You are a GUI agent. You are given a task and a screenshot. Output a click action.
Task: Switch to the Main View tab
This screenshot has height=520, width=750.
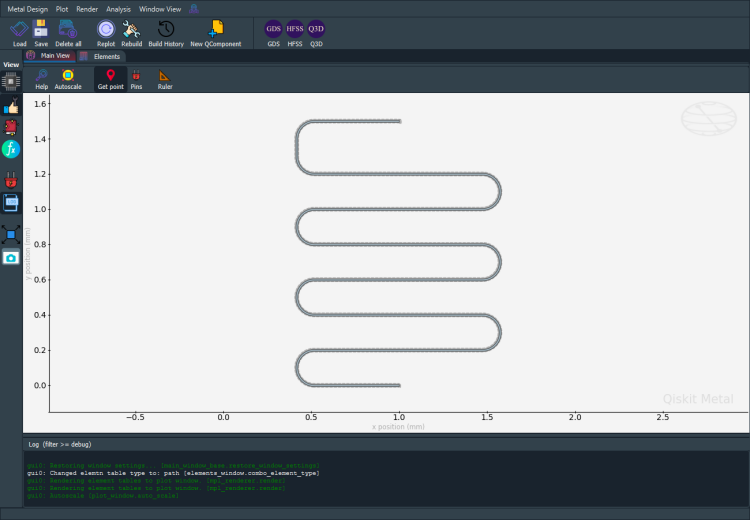(49, 56)
